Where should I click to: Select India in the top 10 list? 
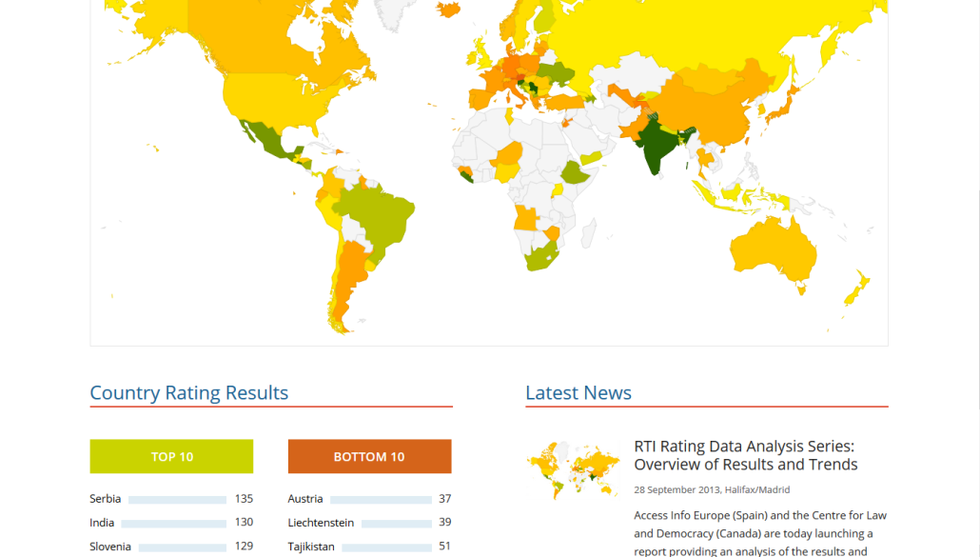(102, 523)
